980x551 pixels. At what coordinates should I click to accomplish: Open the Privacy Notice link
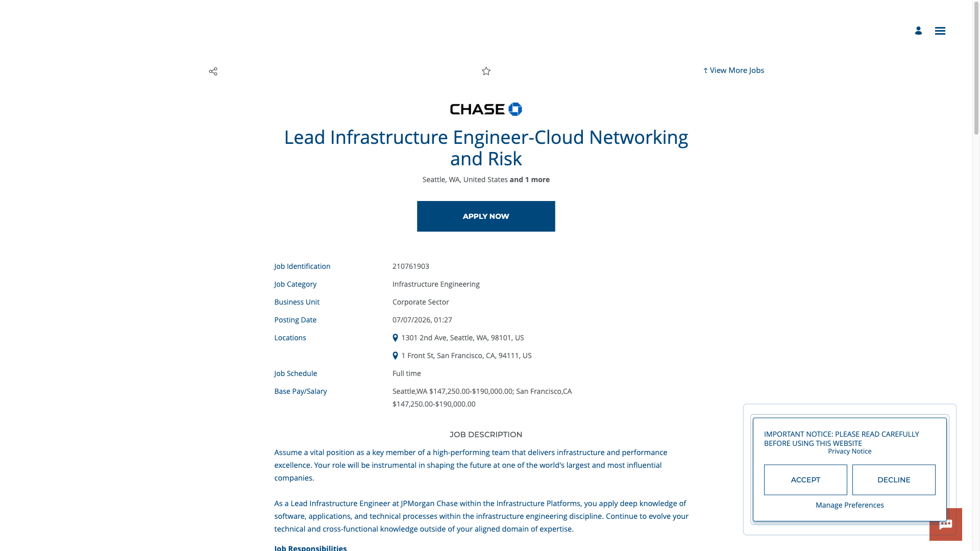(849, 452)
